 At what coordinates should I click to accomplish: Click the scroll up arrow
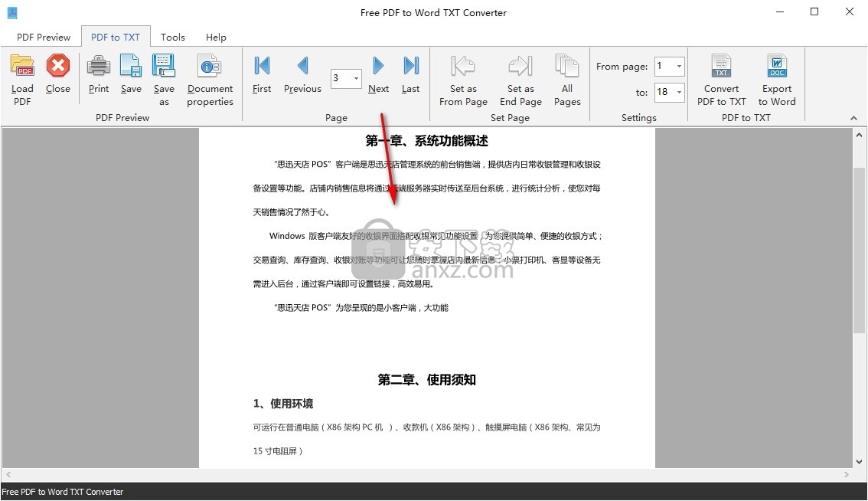tap(859, 135)
